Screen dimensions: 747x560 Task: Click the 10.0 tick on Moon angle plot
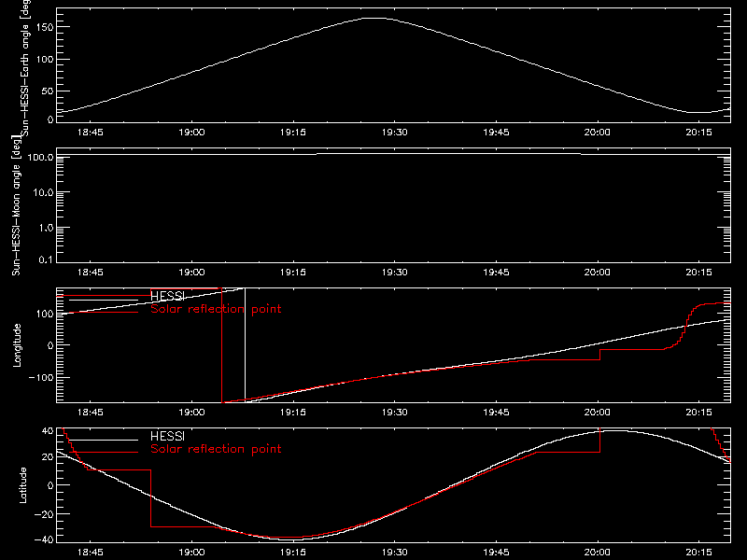43,192
